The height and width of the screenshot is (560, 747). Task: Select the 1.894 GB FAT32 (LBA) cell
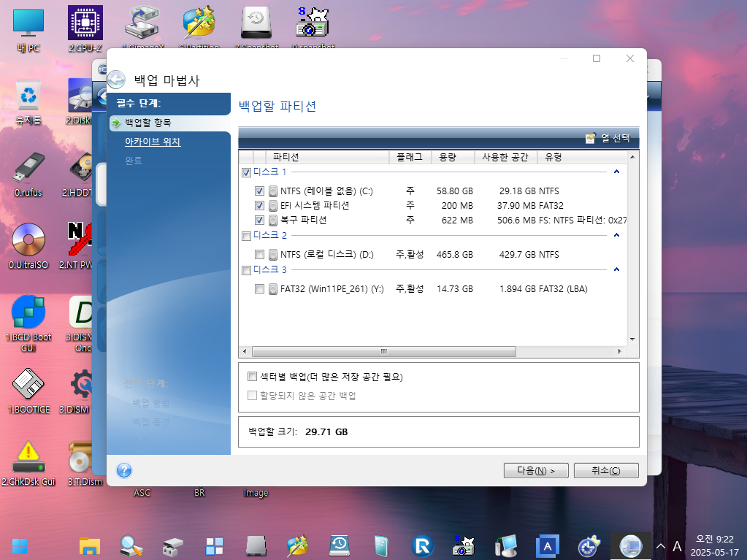click(543, 289)
